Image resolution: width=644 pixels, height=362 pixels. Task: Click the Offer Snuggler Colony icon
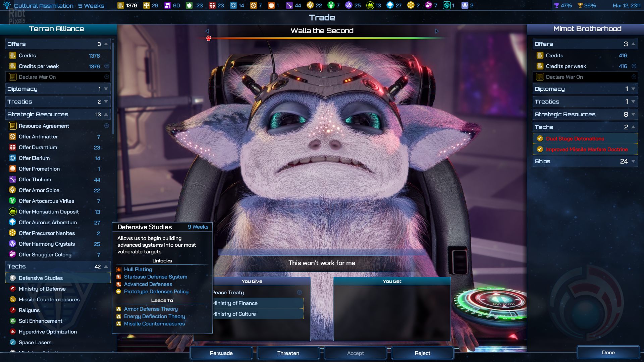coord(12,254)
